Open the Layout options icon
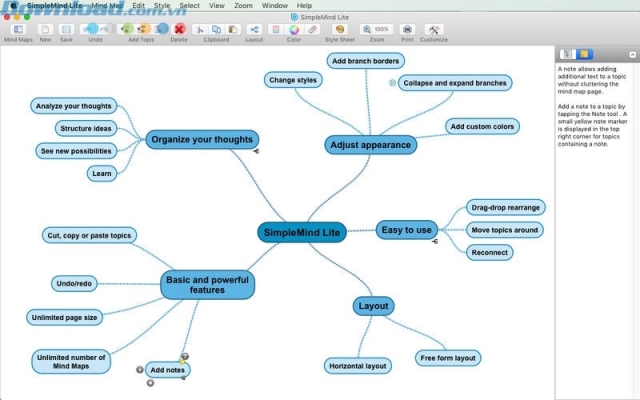Image resolution: width=640 pixels, height=400 pixels. click(254, 29)
